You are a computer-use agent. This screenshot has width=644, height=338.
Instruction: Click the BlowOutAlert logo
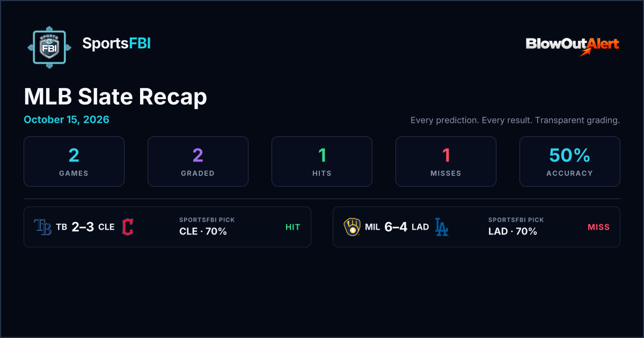coord(573,46)
